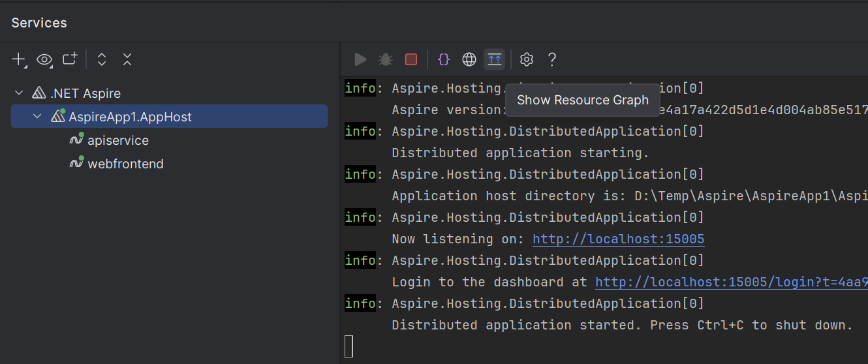Viewport: 868px width, 364px height.
Task: Click the 'Application host directory is' log line
Action: click(x=630, y=196)
